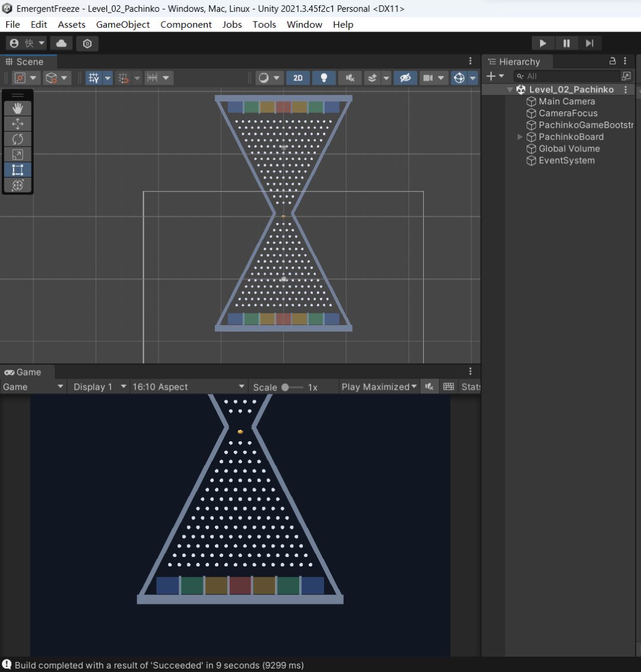Select the Rect tool
This screenshot has width=641, height=672.
click(x=18, y=170)
